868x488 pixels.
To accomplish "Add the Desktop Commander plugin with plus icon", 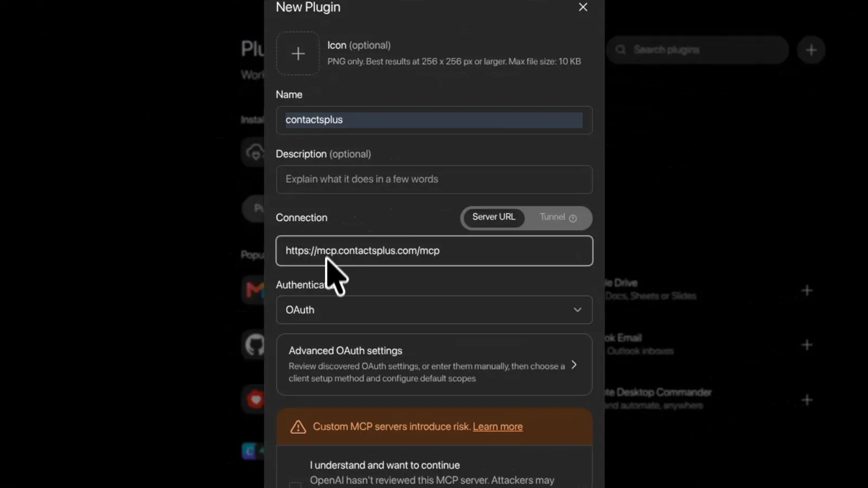I will click(x=807, y=400).
